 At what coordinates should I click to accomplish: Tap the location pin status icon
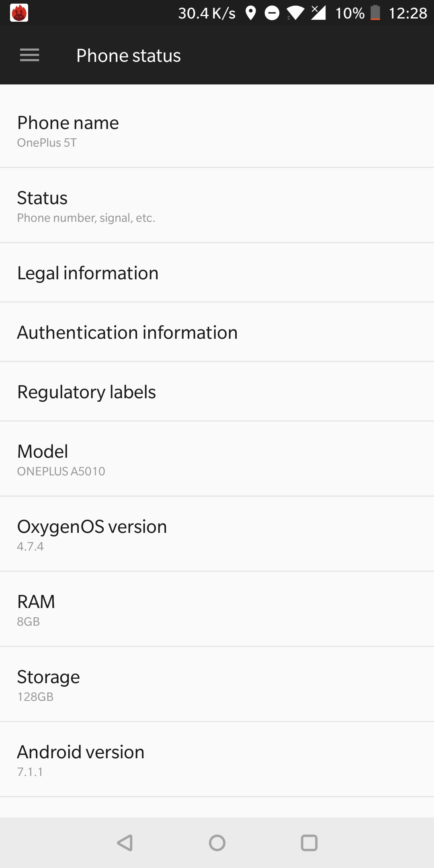[251, 13]
